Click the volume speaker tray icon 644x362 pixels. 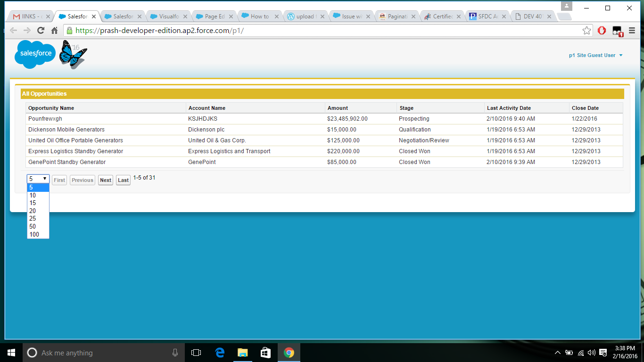[592, 353]
